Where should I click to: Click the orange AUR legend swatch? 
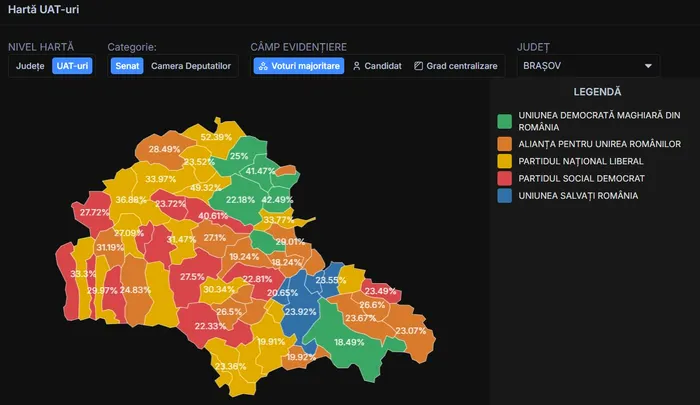pos(505,144)
